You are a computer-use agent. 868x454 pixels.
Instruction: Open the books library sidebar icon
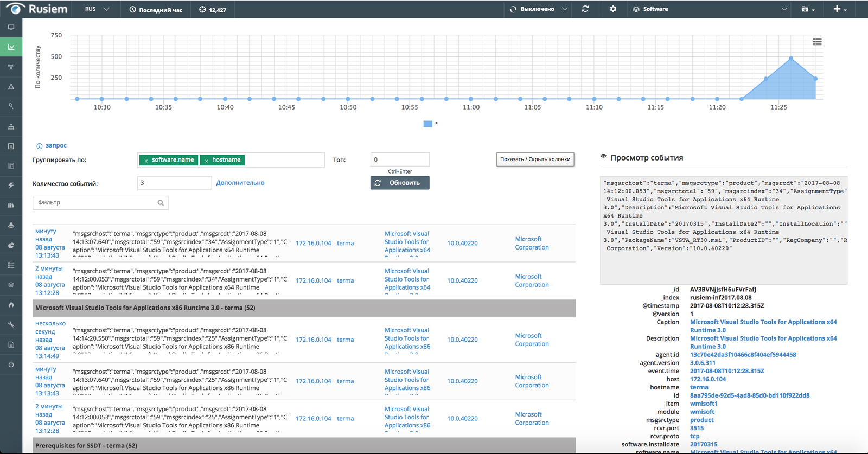tap(11, 206)
